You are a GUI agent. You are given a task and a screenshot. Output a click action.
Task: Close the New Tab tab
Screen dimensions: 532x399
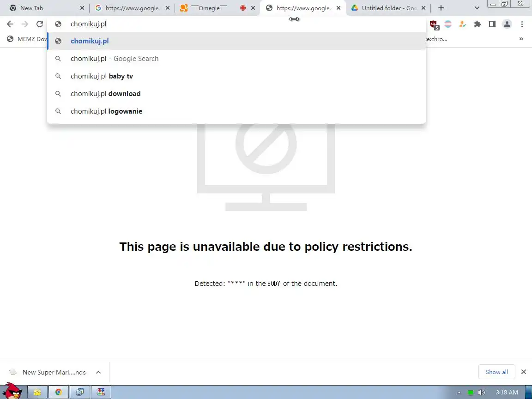(82, 8)
